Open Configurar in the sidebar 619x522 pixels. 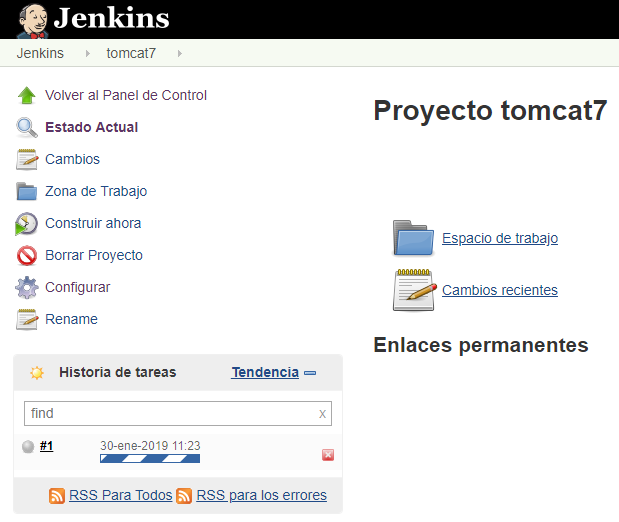(x=78, y=287)
